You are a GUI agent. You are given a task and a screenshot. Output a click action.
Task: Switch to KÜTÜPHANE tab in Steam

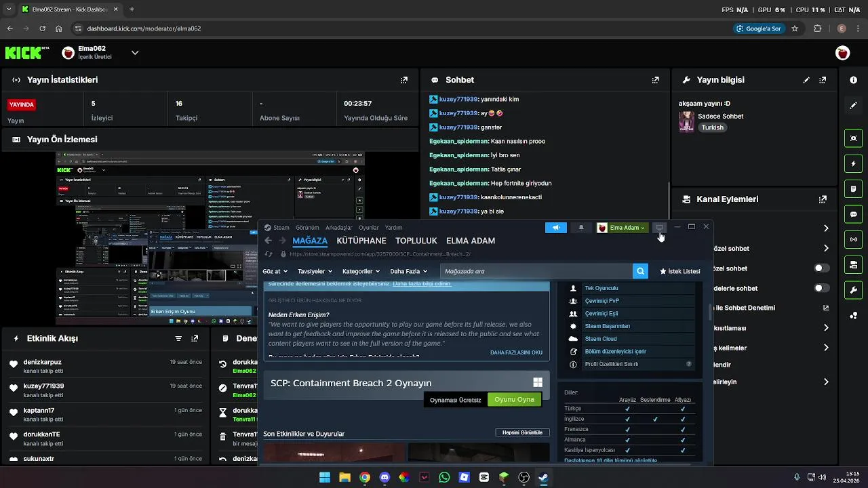coord(361,241)
